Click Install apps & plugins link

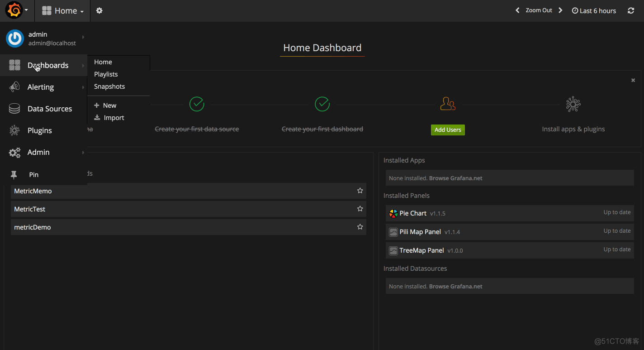click(x=573, y=129)
